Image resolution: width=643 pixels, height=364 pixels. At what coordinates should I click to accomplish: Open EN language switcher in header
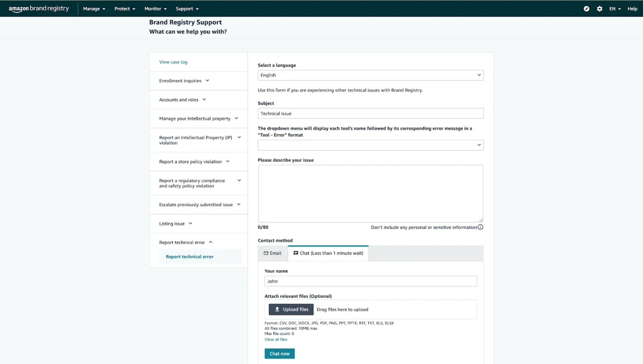click(615, 9)
